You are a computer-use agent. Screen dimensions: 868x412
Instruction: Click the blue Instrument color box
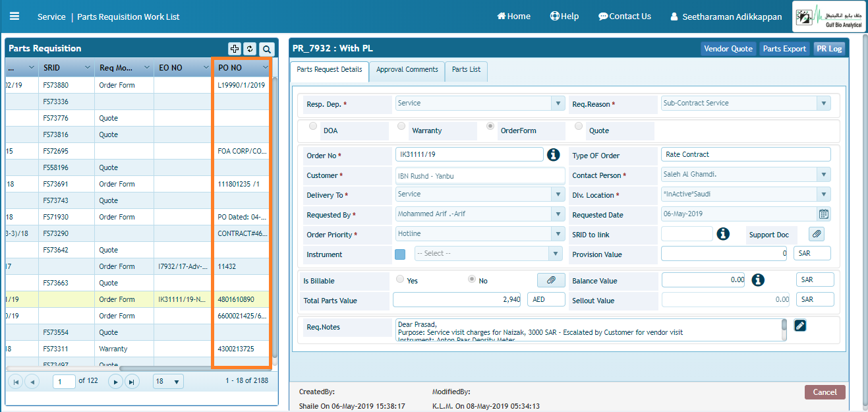400,254
